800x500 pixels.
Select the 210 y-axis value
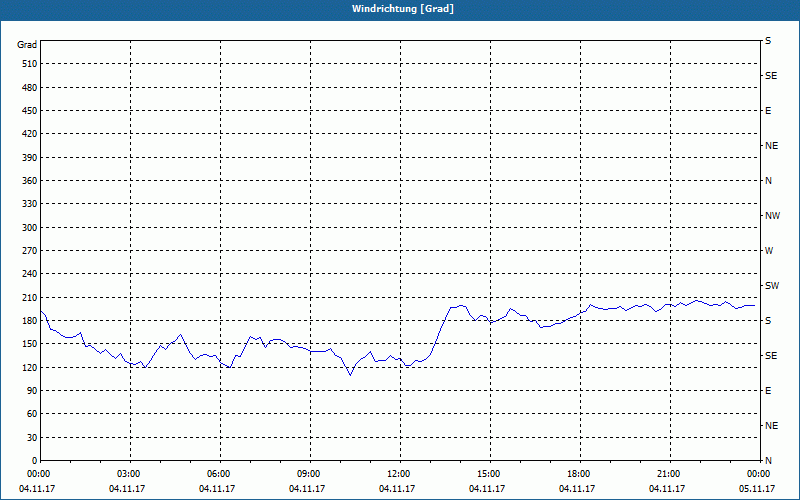tap(30, 297)
